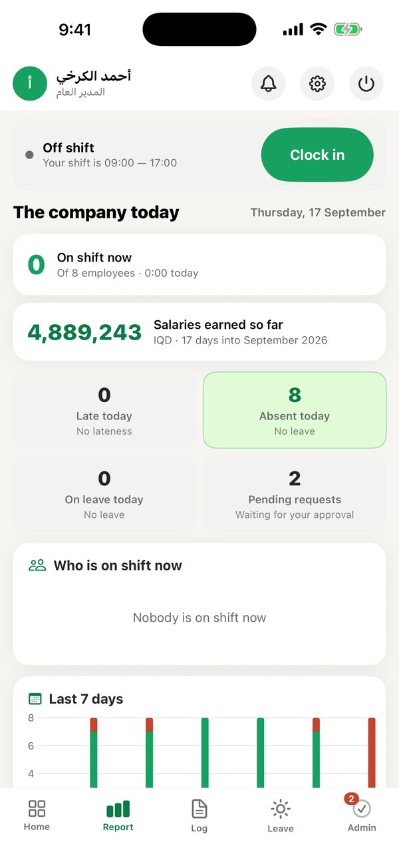Tap the Salaries earned so far card
The image size is (399, 868).
click(199, 332)
